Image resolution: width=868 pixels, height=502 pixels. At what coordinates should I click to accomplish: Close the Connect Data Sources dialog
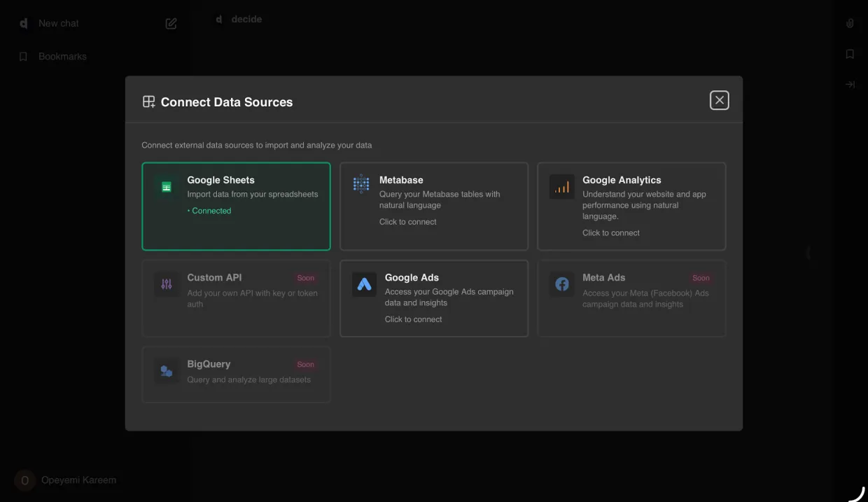(x=720, y=100)
